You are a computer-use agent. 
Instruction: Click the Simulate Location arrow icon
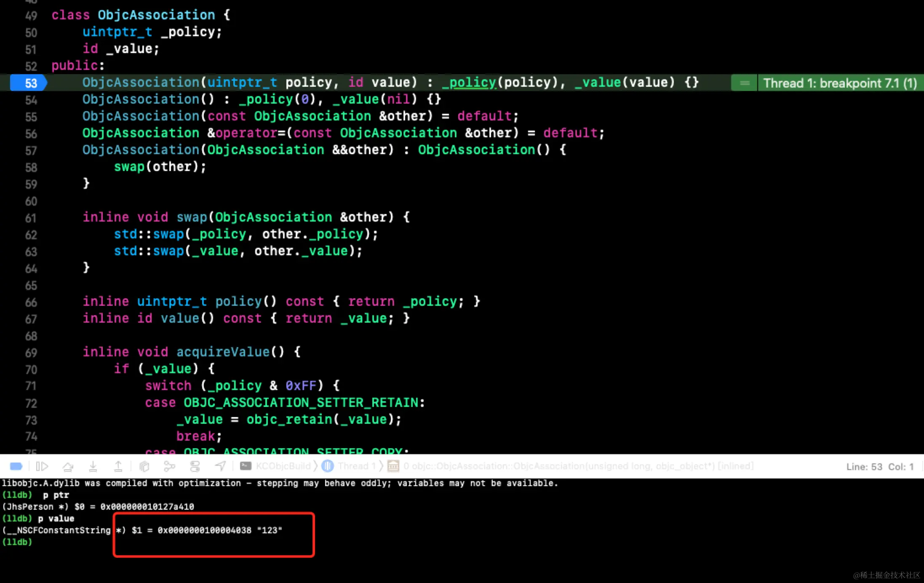click(x=220, y=466)
